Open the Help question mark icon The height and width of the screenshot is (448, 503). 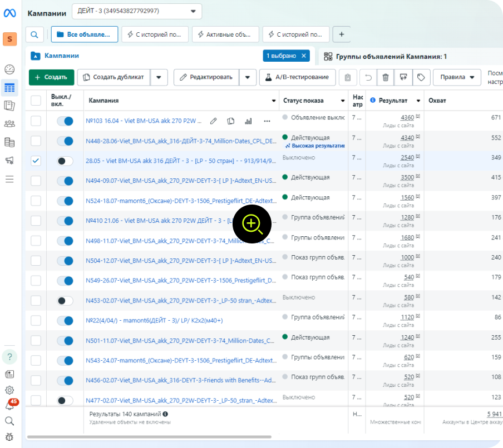pos(9,357)
